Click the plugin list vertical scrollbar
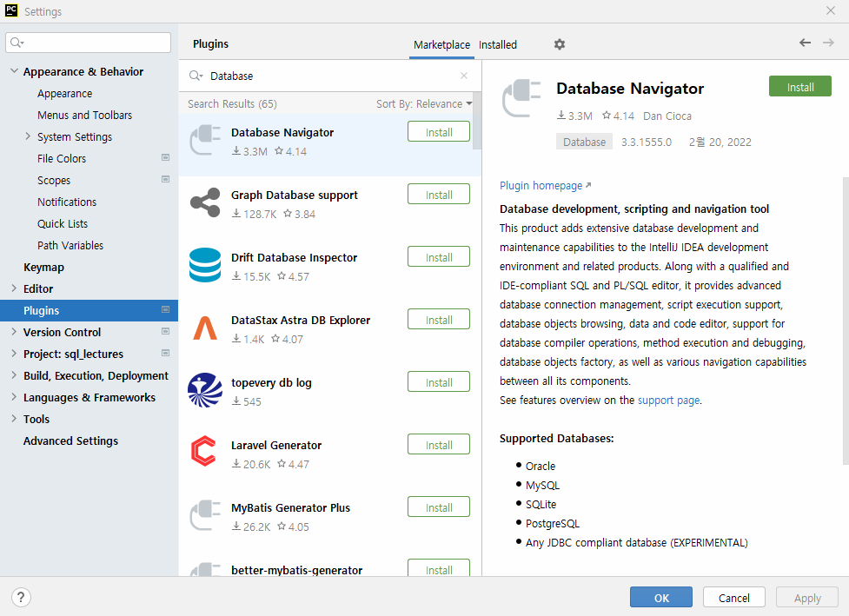 click(477, 120)
